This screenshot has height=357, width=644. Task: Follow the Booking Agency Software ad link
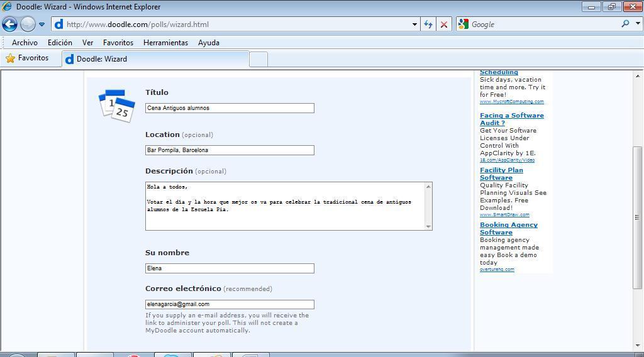tap(508, 228)
